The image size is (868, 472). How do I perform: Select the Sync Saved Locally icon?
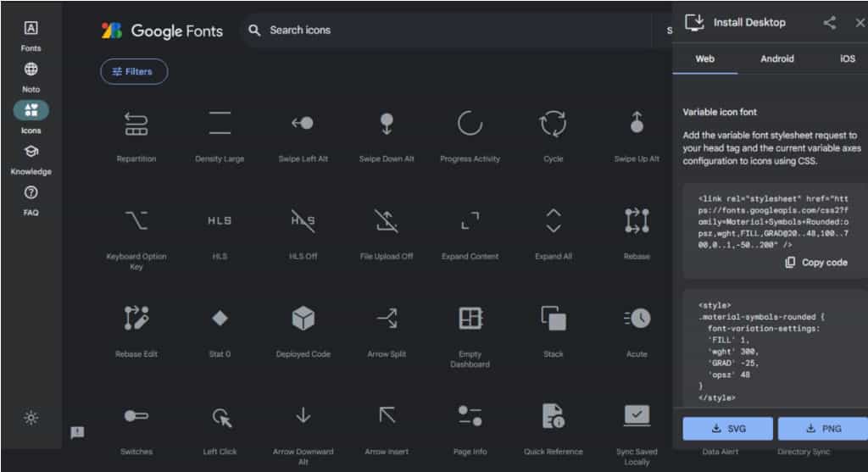637,415
